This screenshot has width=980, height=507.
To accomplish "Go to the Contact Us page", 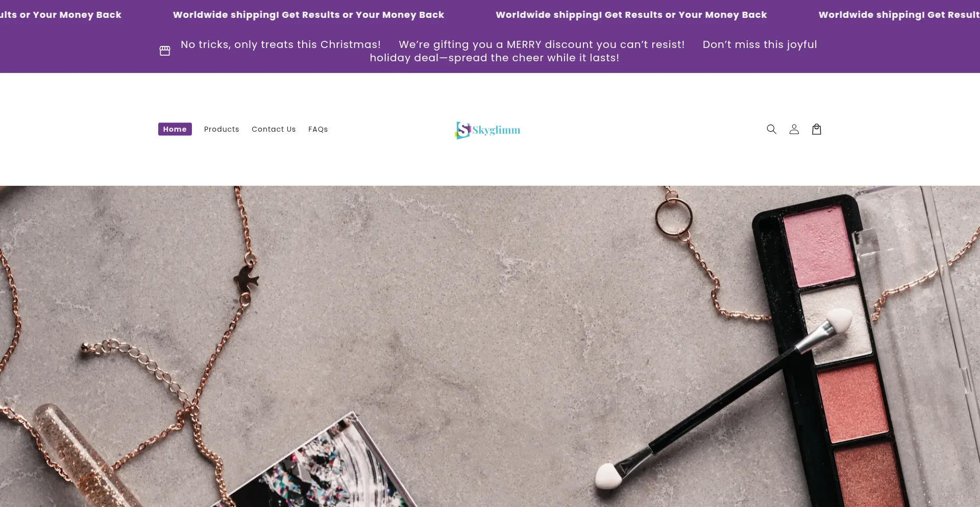I will point(274,129).
